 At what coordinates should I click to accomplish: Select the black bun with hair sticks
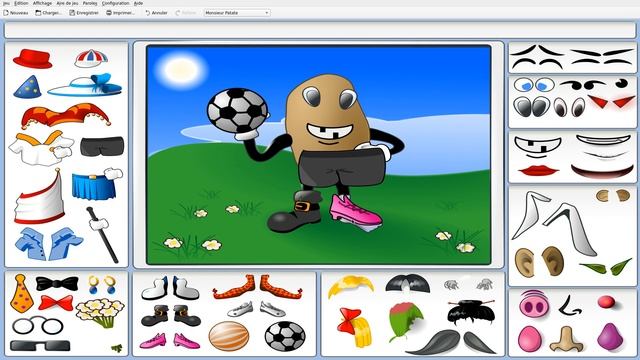(471, 312)
